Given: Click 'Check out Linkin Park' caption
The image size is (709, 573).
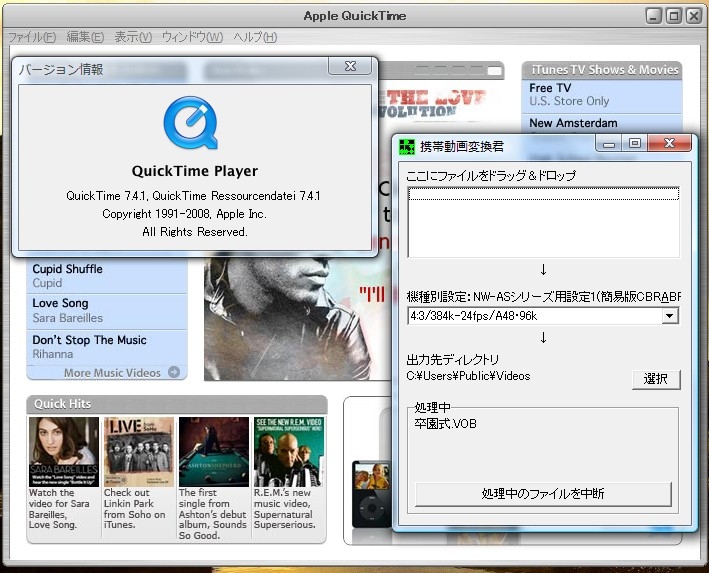Looking at the screenshot, I should point(134,509).
